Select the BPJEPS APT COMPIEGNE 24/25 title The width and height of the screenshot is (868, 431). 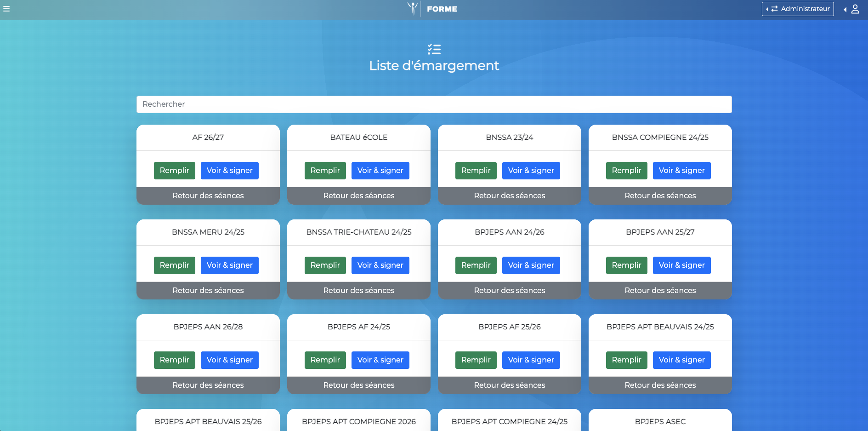510,422
